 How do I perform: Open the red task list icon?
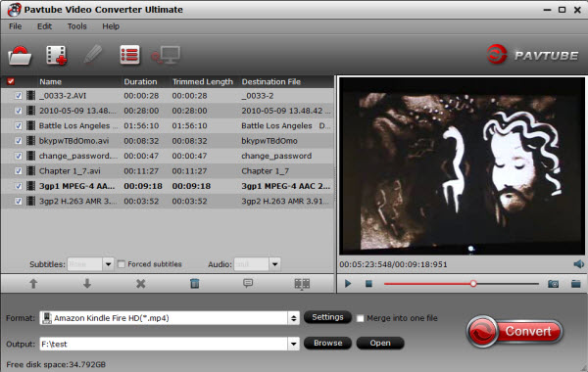pyautogui.click(x=129, y=55)
